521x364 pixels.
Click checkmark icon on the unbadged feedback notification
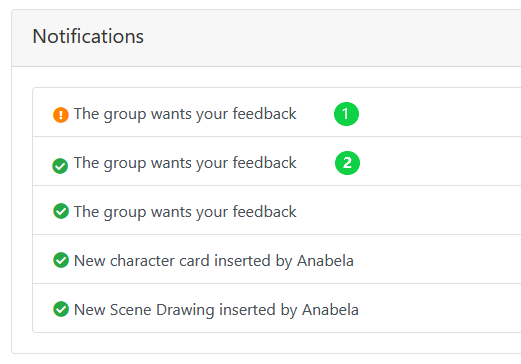point(61,211)
